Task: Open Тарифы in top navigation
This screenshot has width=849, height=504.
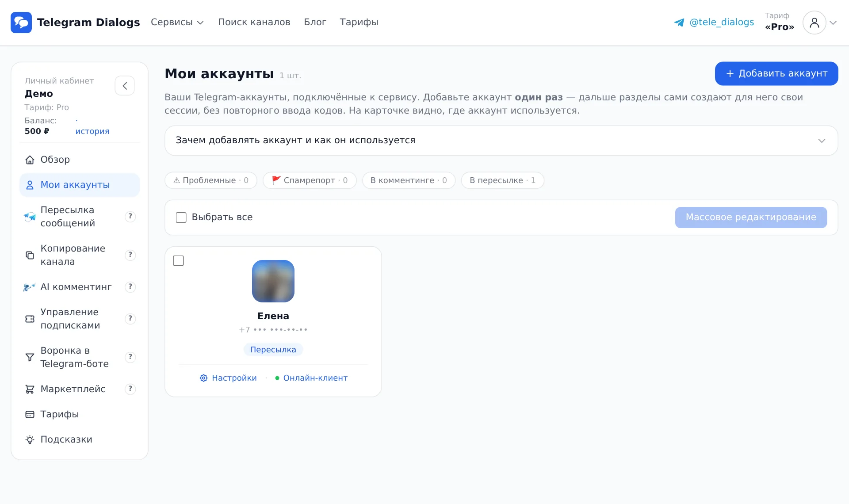Action: [x=359, y=22]
